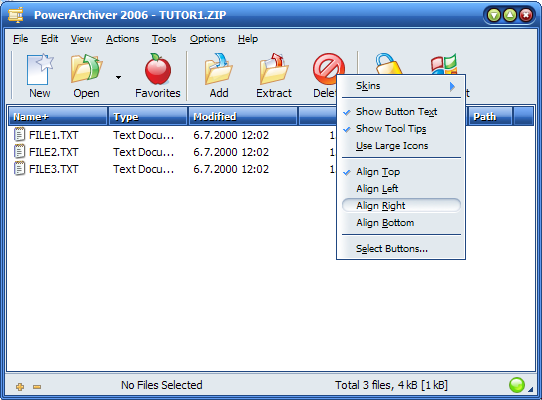Sort by the Path column header
Viewport: 542px width, 400px height.
pyautogui.click(x=490, y=117)
